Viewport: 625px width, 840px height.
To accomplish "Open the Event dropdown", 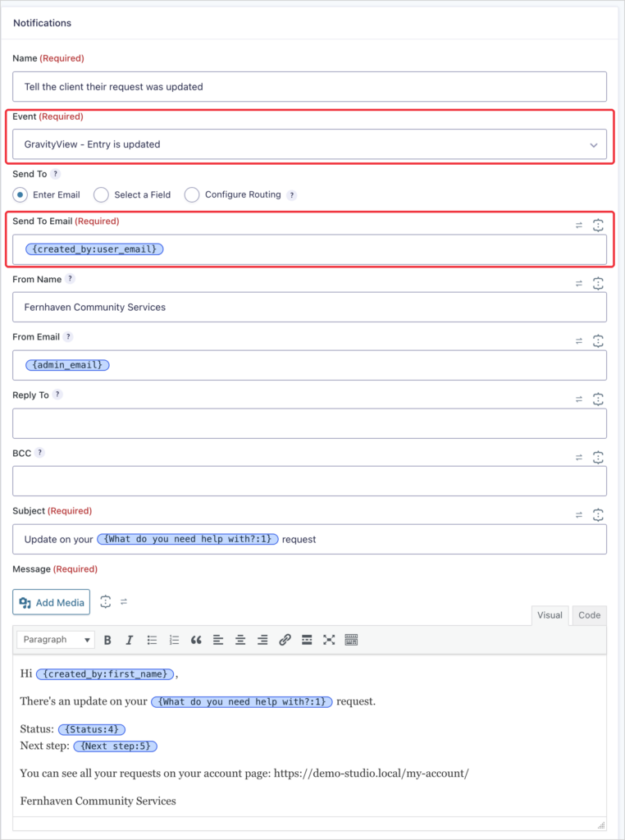I will [x=309, y=144].
